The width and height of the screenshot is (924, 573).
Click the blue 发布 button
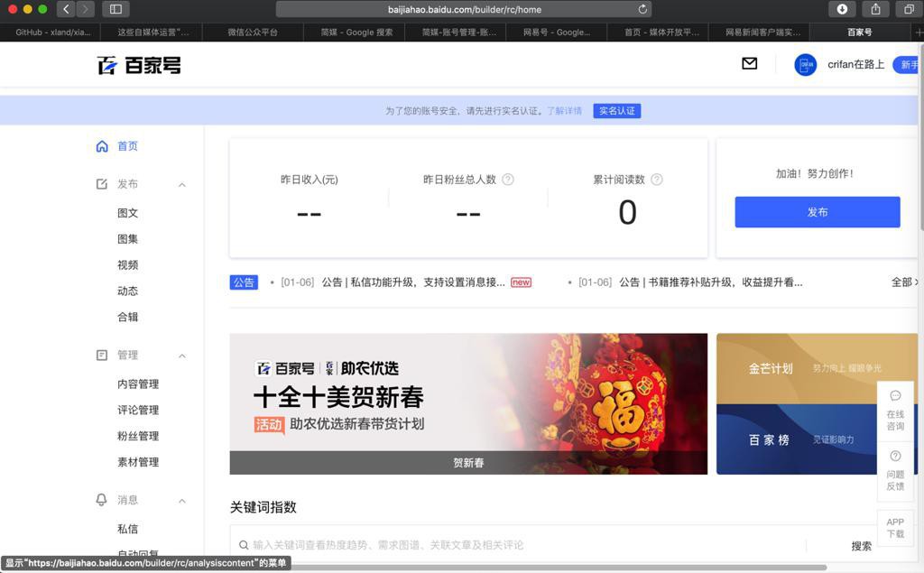click(x=818, y=212)
